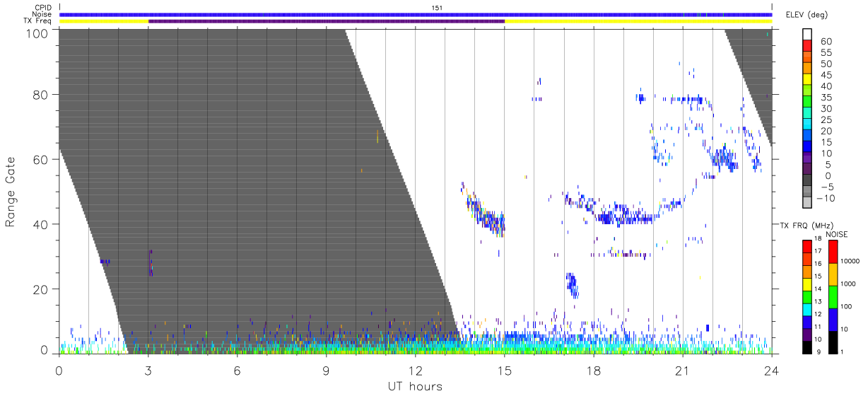Click the Range Gate axis title
This screenshot has width=868, height=401.
point(11,192)
